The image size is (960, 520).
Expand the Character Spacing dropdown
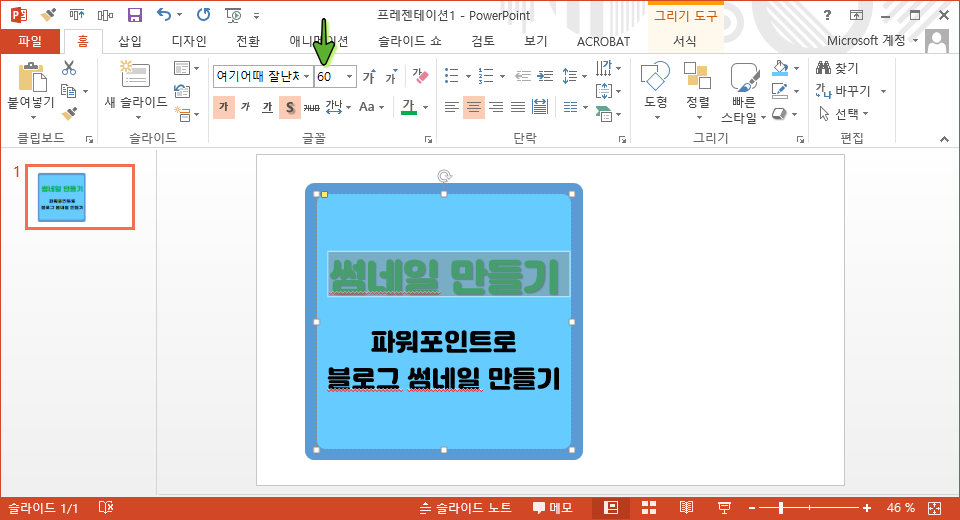coord(348,108)
